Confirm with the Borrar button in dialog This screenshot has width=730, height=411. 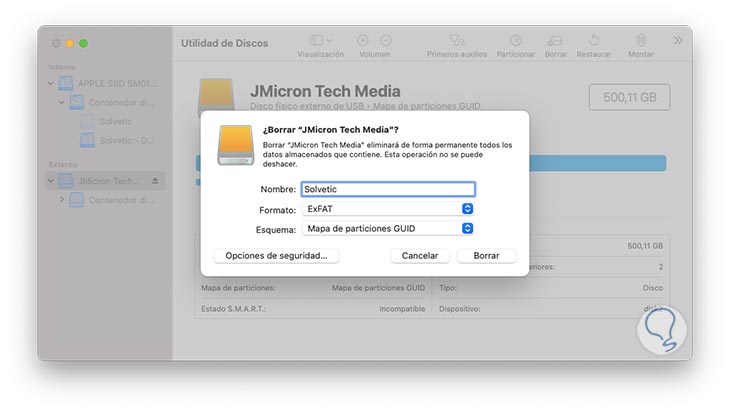487,256
